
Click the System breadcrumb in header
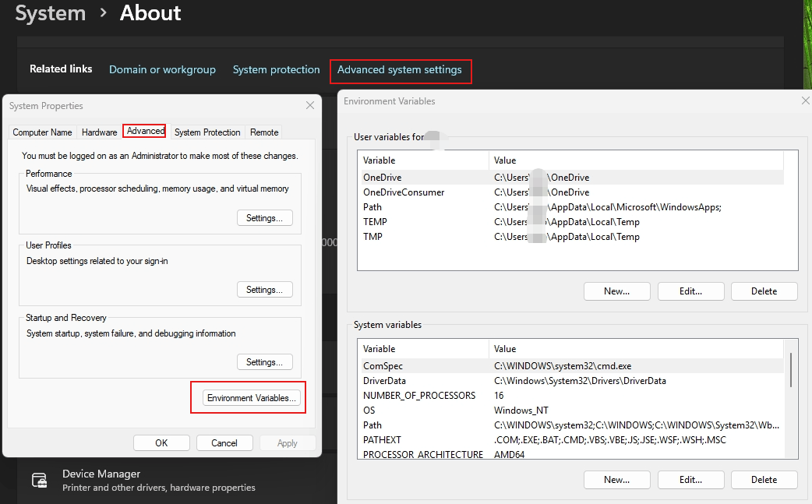tap(49, 13)
